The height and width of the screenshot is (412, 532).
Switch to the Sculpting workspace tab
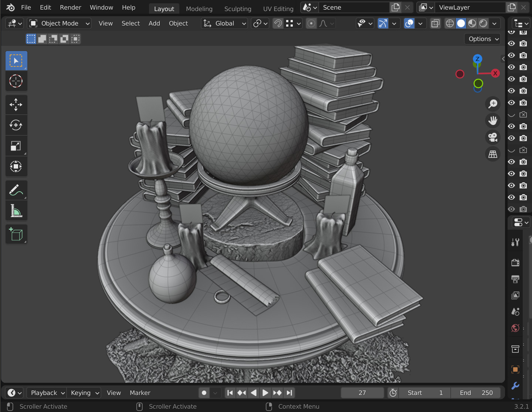pos(238,9)
